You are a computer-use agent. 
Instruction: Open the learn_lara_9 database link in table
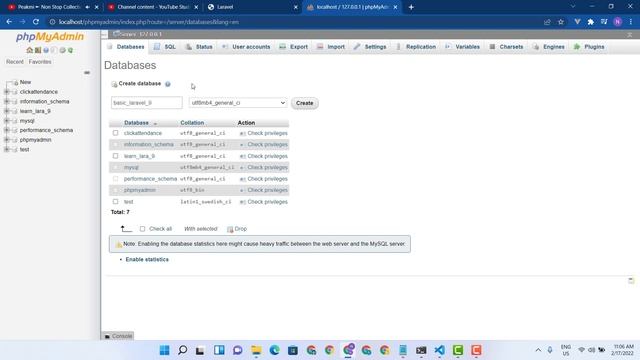[139, 156]
